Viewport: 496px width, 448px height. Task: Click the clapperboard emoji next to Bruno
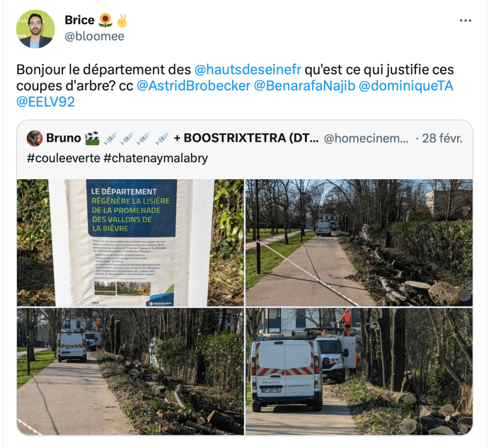tap(93, 138)
